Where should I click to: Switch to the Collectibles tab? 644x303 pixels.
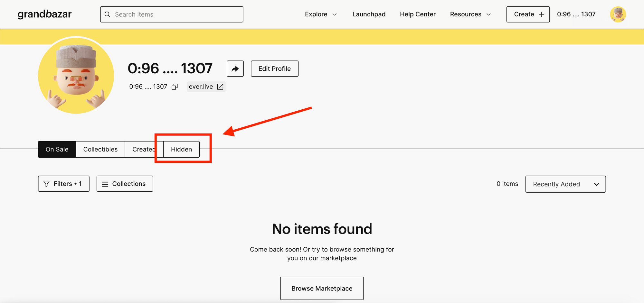pyautogui.click(x=100, y=149)
